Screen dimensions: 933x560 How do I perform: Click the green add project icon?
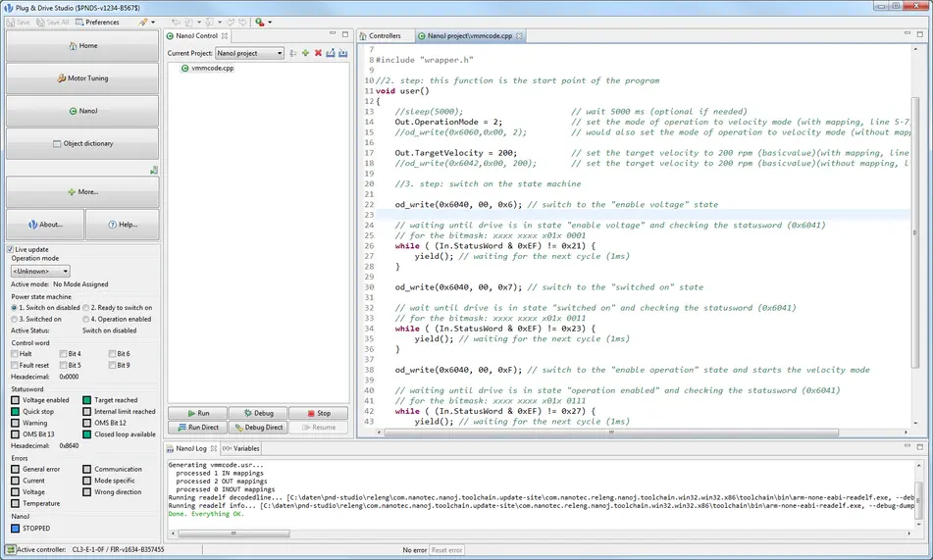(305, 53)
